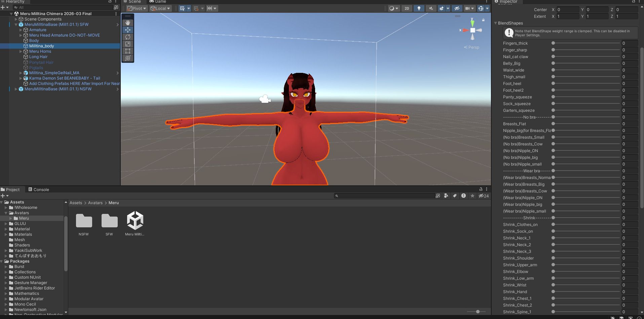Adjust the Breasts_Flat blendshape slider
This screenshot has height=319, width=644.
click(586, 124)
